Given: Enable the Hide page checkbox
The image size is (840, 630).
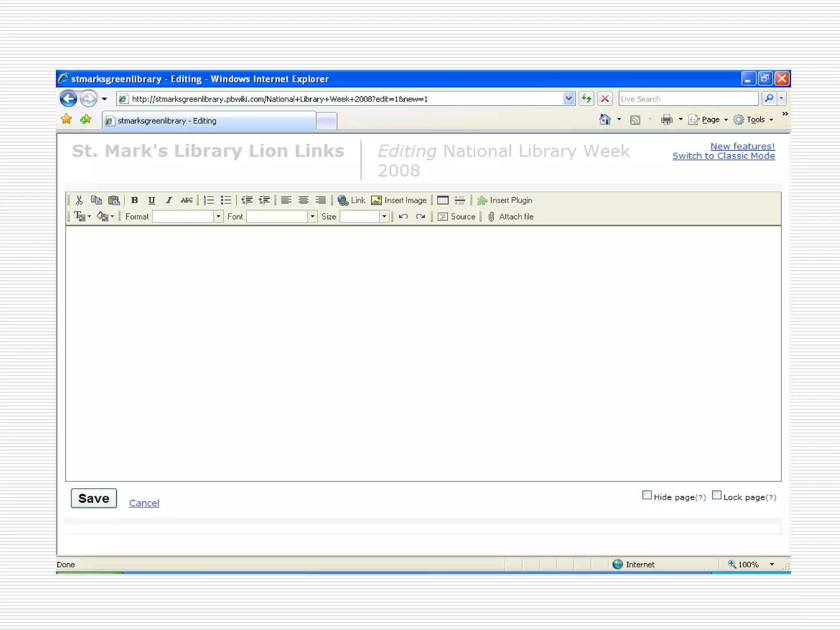Looking at the screenshot, I should 647,495.
